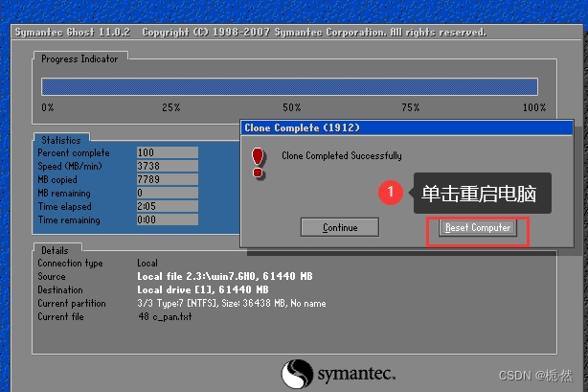Screen dimensions: 588x392
Task: Click the Reset Computer button
Action: [478, 227]
